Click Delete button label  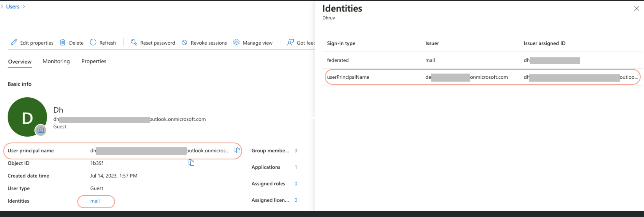[76, 43]
